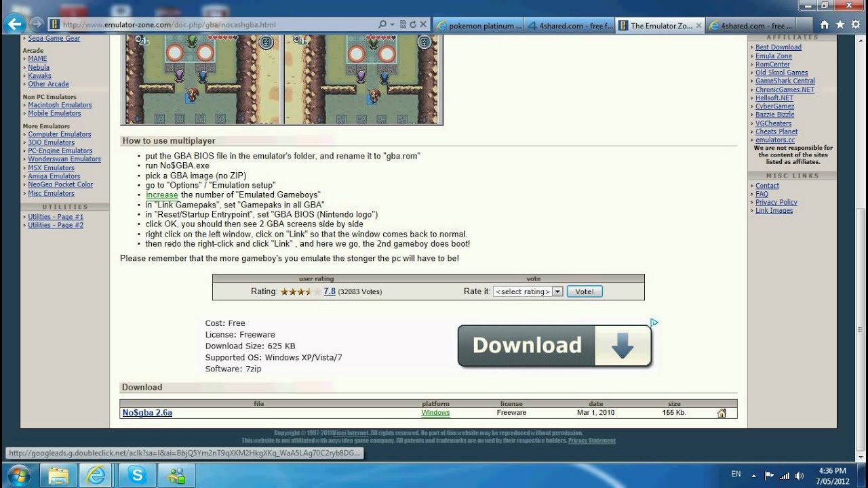
Task: Open Skype from the taskbar
Action: click(x=138, y=474)
